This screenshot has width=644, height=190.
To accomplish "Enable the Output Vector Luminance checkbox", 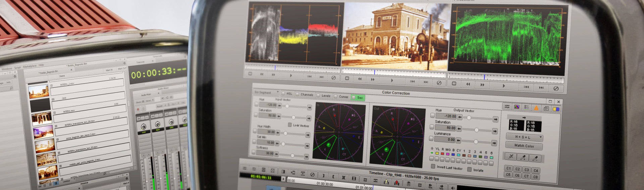I will coord(431,138).
